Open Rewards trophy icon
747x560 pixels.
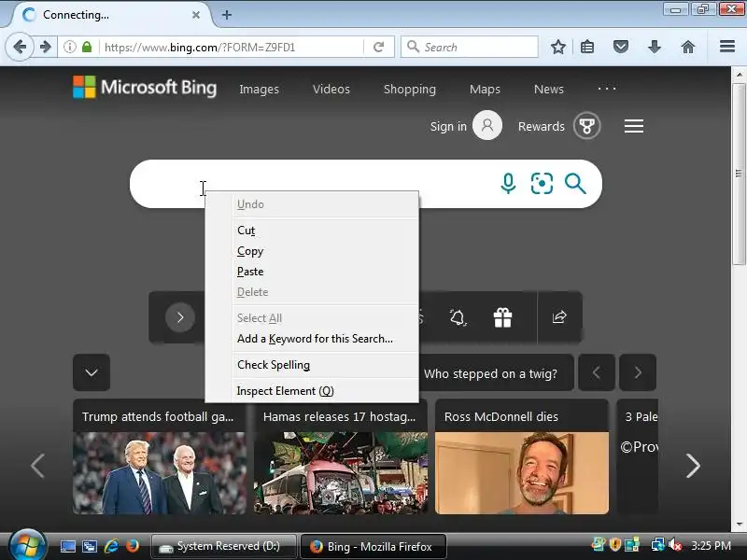587,126
